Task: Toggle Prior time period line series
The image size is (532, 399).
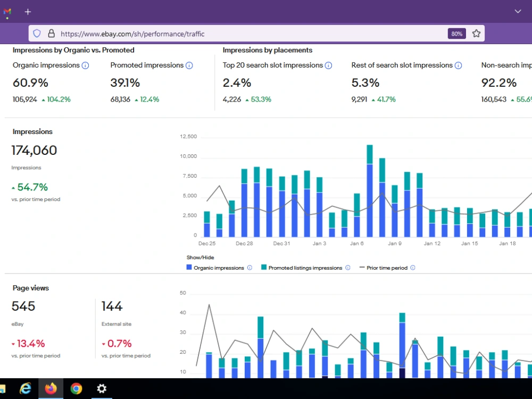Action: pyautogui.click(x=387, y=268)
